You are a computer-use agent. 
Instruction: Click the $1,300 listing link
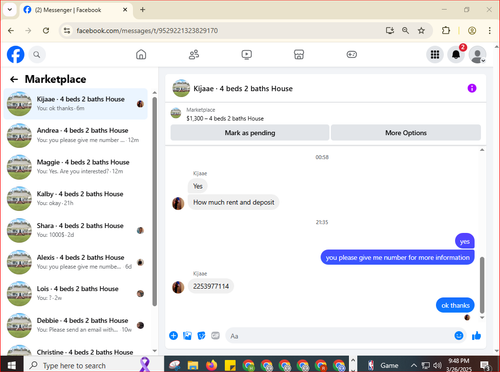(x=225, y=118)
